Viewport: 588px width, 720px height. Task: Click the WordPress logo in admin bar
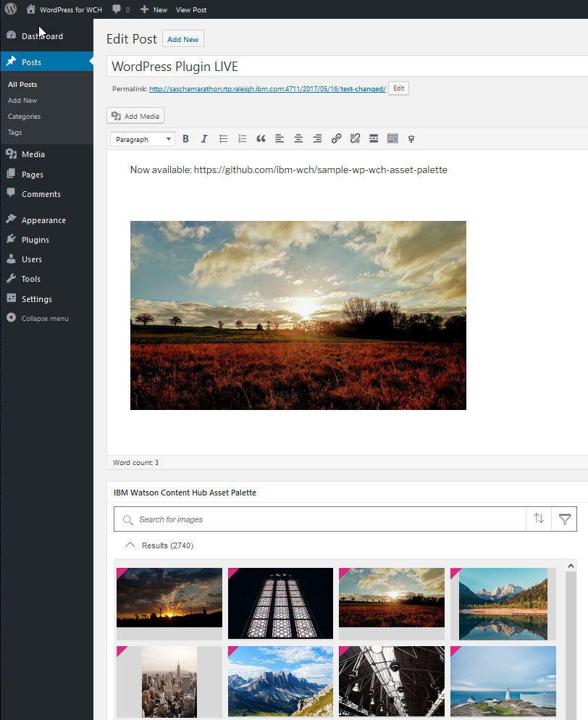click(x=11, y=9)
